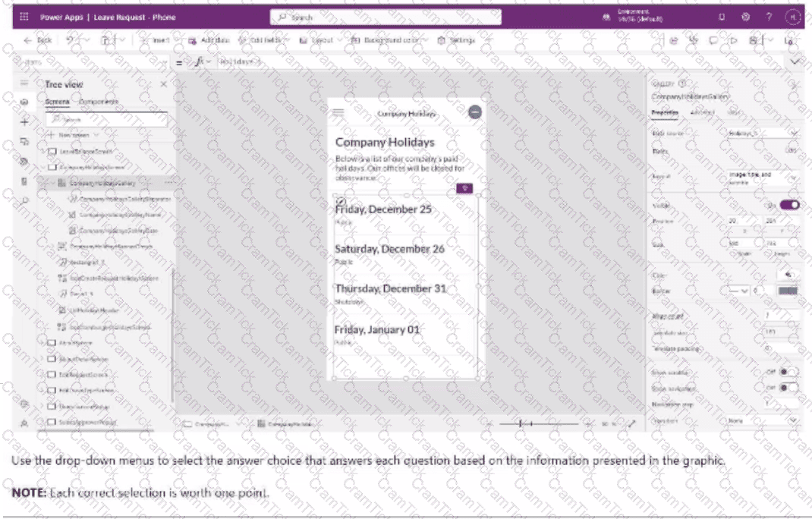Click the round minus button in app header

click(475, 112)
